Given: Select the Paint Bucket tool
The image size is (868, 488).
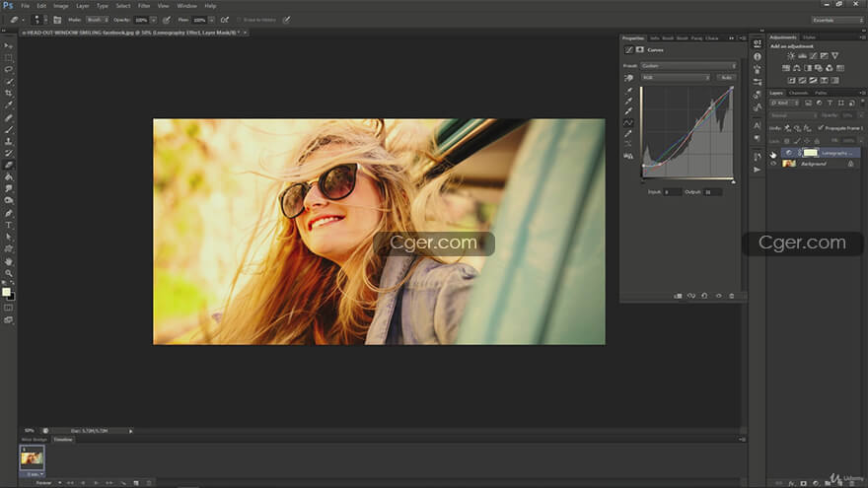Looking at the screenshot, I should pyautogui.click(x=8, y=177).
